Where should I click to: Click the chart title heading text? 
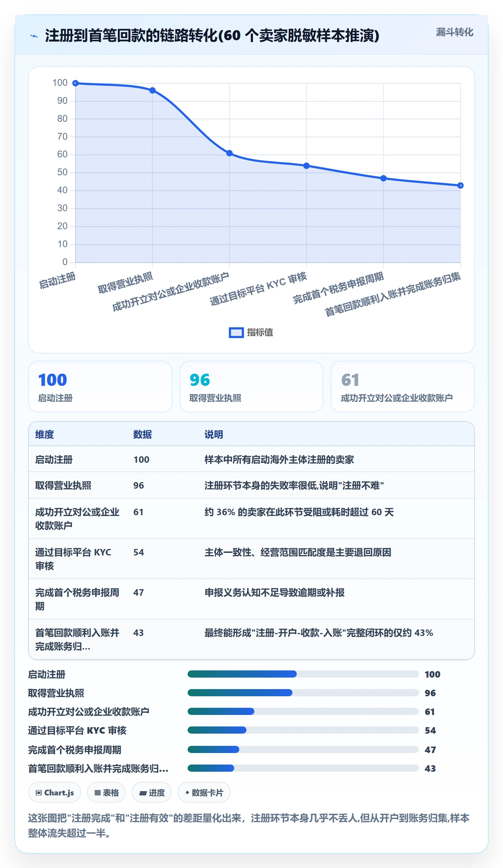tap(212, 36)
